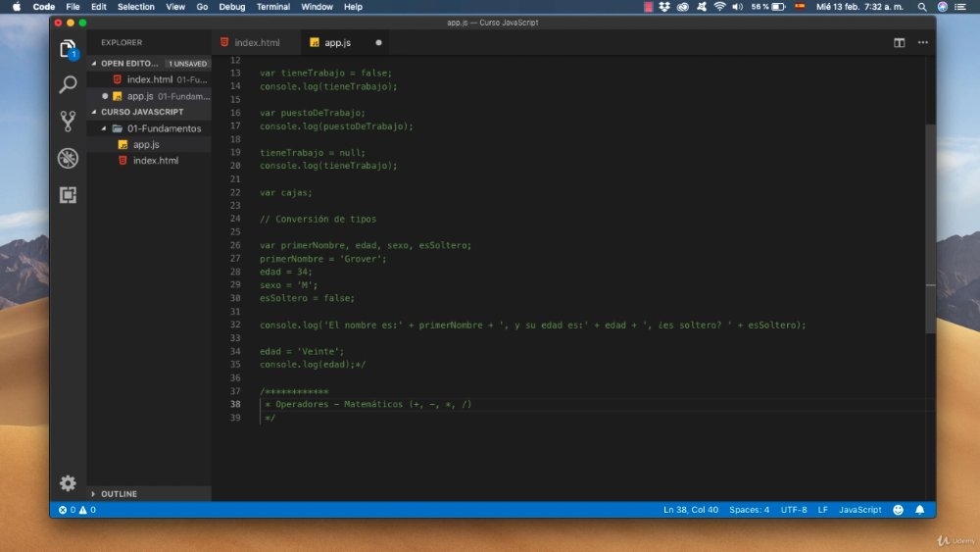
Task: Open the Extensions view icon
Action: (x=68, y=195)
